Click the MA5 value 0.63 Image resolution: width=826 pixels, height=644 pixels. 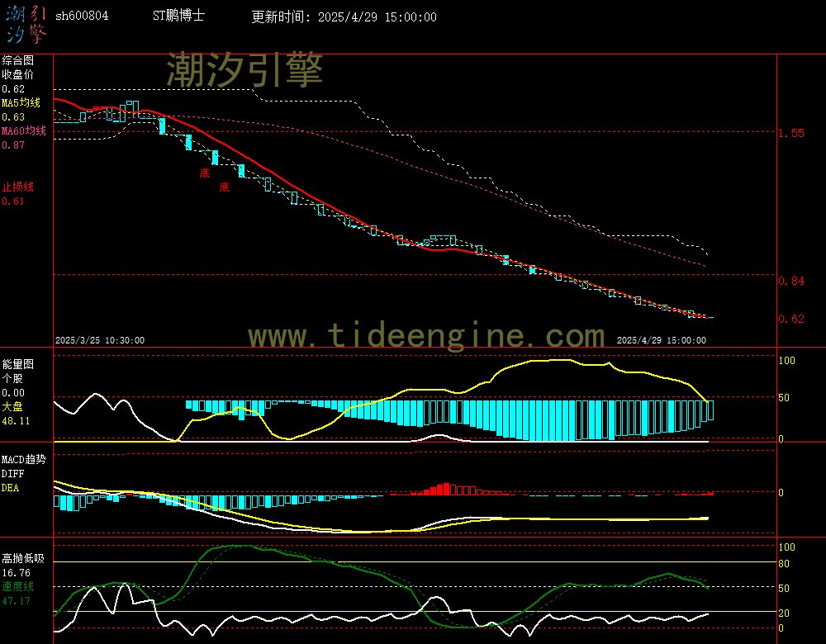13,117
